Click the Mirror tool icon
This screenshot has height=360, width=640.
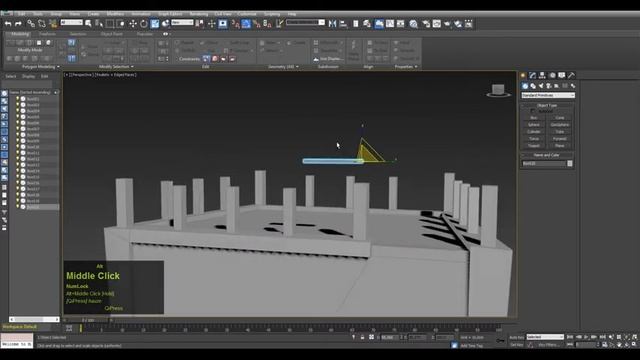tap(332, 24)
